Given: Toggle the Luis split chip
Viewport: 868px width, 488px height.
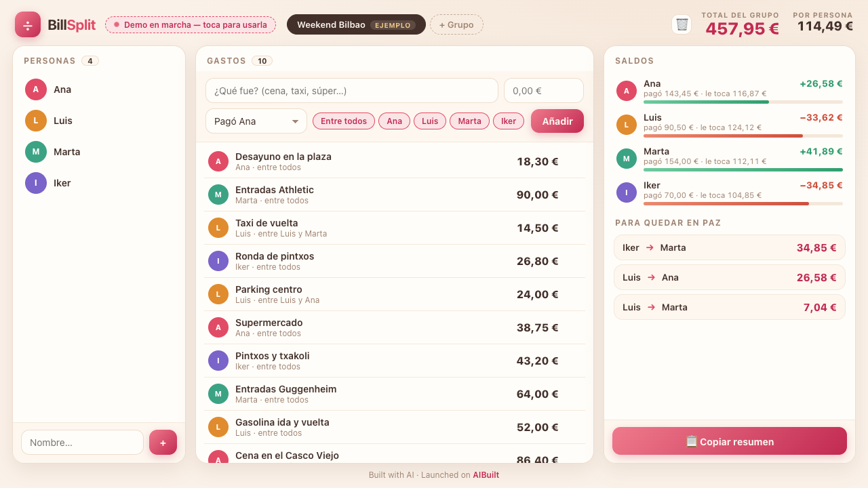Looking at the screenshot, I should click(x=430, y=121).
